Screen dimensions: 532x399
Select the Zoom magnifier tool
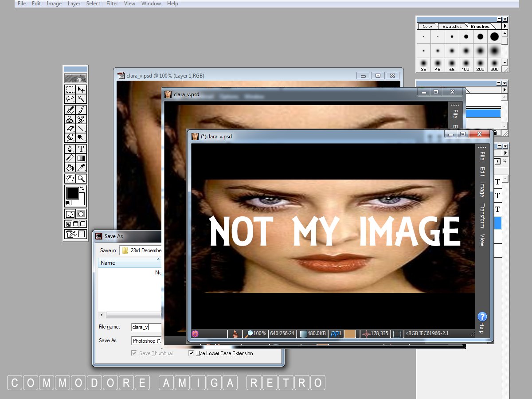(x=81, y=179)
